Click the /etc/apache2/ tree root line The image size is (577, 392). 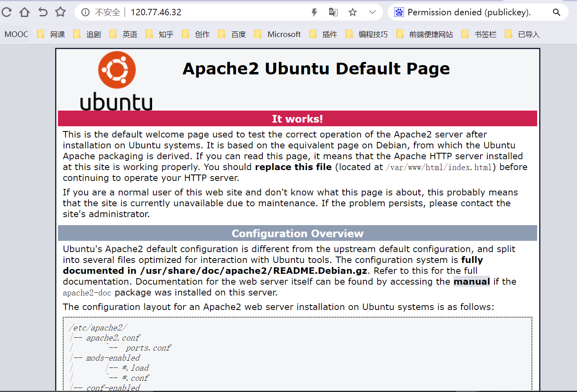click(x=98, y=328)
